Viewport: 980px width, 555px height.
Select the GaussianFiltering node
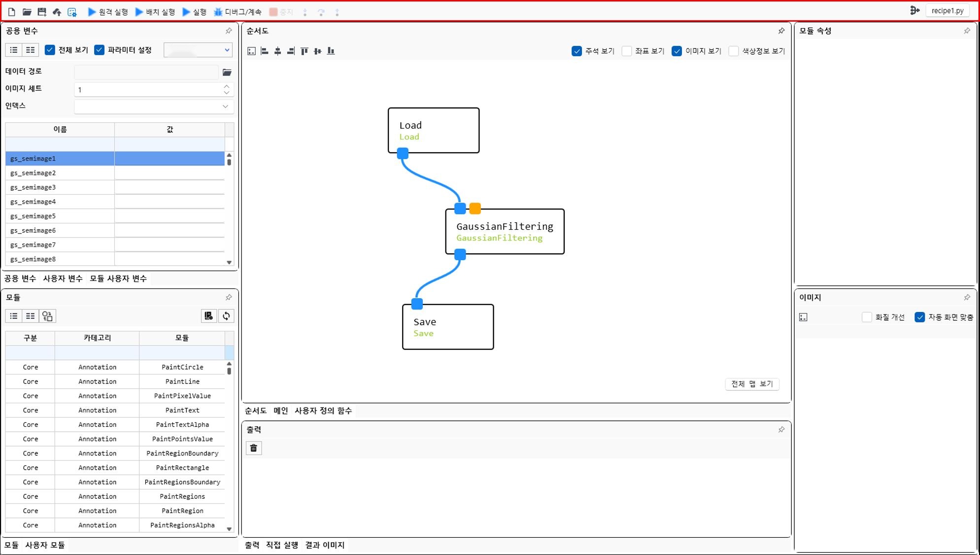tap(505, 232)
